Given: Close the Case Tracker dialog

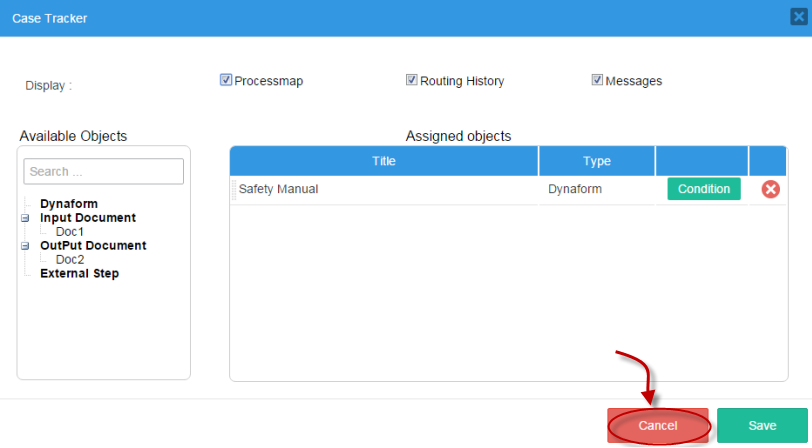Looking at the screenshot, I should click(x=798, y=17).
